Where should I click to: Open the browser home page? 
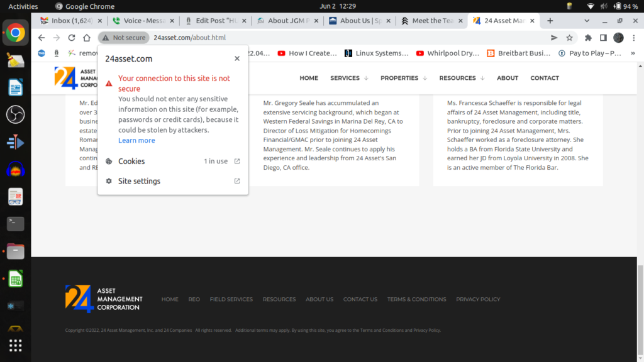coord(87,38)
